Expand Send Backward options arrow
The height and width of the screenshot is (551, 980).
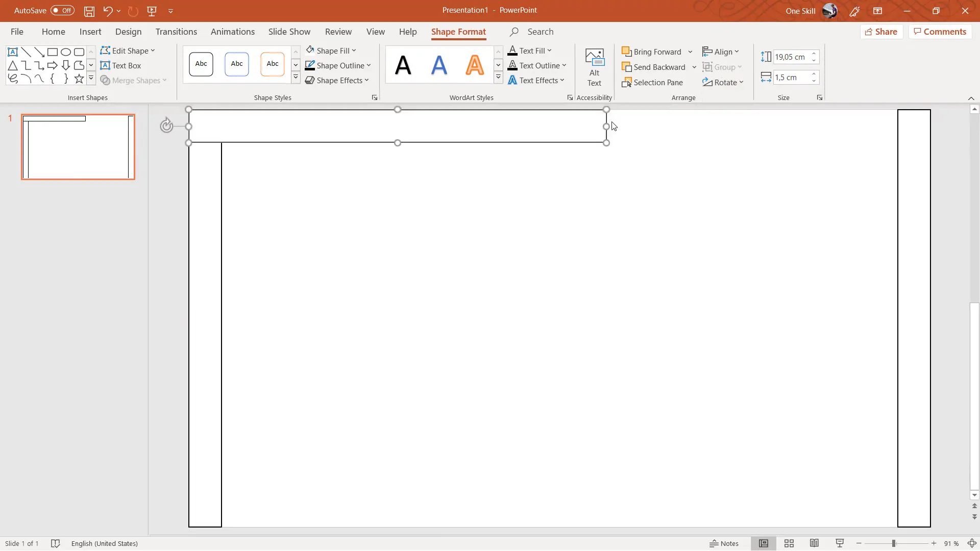(694, 67)
